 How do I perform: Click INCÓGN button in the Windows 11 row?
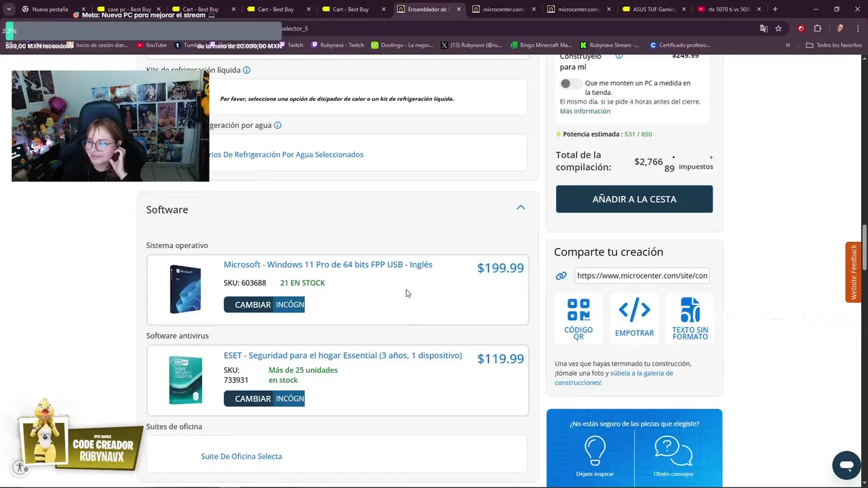(x=290, y=305)
